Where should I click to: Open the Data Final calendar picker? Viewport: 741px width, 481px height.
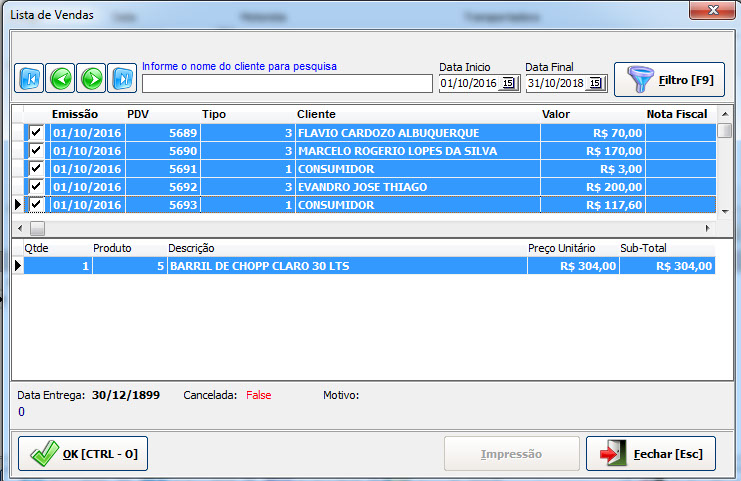pyautogui.click(x=594, y=84)
